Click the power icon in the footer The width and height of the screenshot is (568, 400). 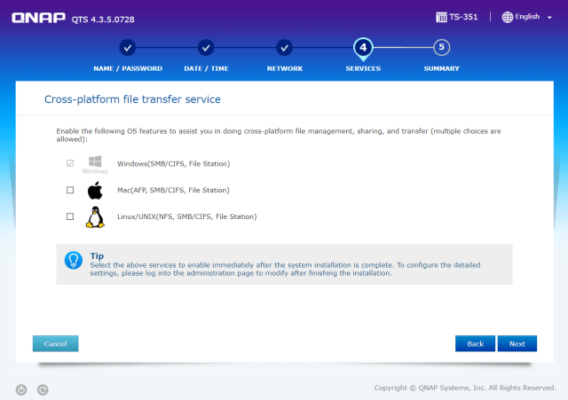pos(21,390)
